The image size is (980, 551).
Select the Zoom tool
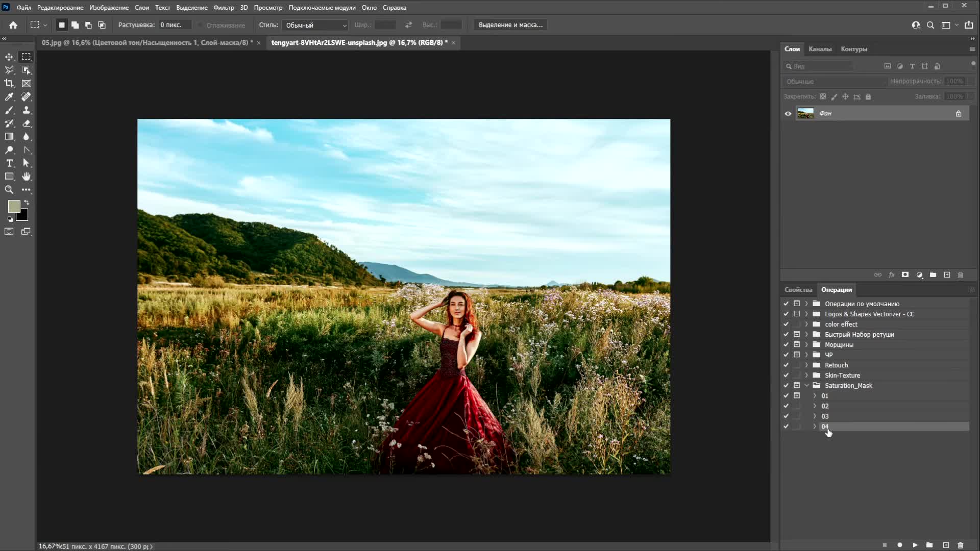click(9, 190)
